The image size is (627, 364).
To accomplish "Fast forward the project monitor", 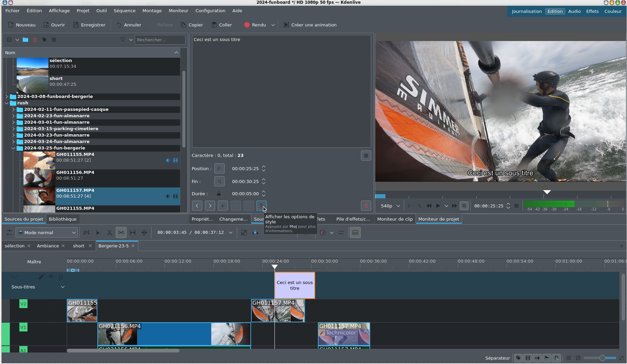I will 454,206.
